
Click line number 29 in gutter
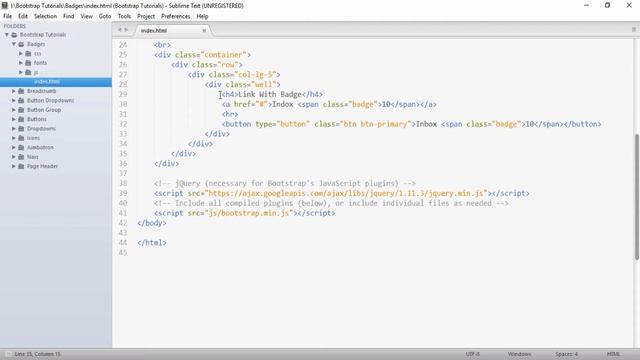click(x=123, y=94)
